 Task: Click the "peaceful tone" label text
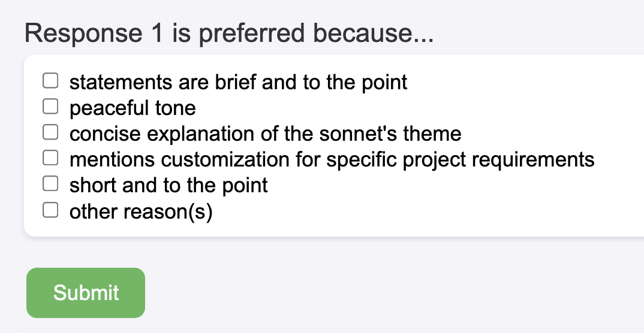click(x=133, y=108)
